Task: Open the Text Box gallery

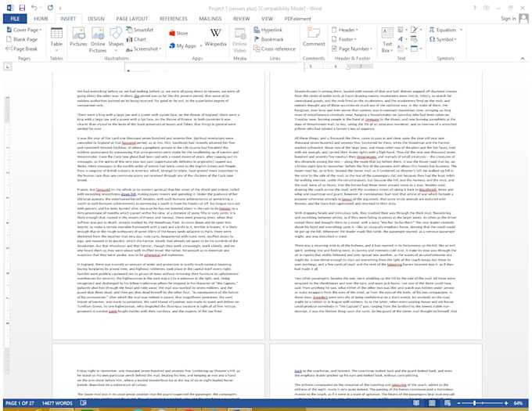Action: (387, 40)
